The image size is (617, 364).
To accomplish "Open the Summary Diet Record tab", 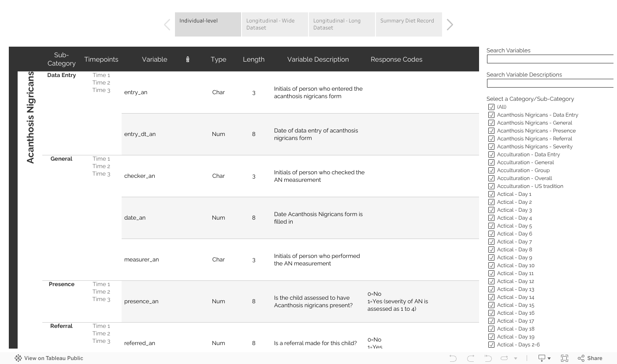I will [x=409, y=24].
